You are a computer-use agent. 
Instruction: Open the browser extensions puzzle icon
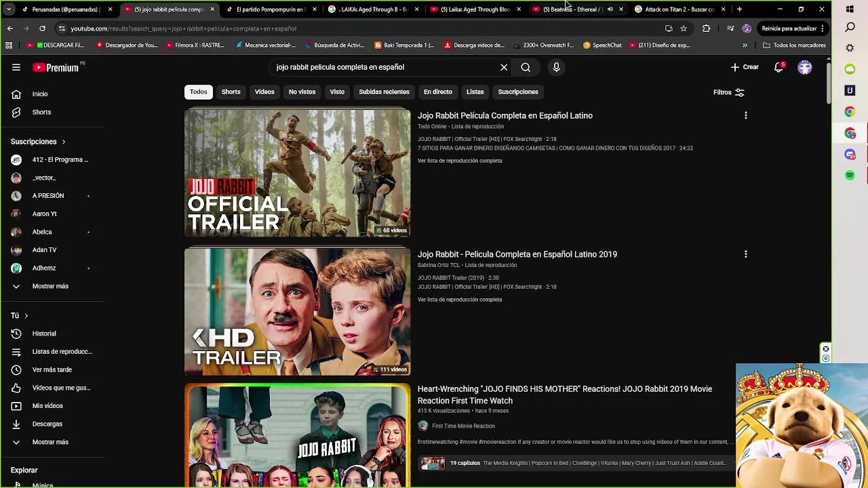pyautogui.click(x=706, y=28)
